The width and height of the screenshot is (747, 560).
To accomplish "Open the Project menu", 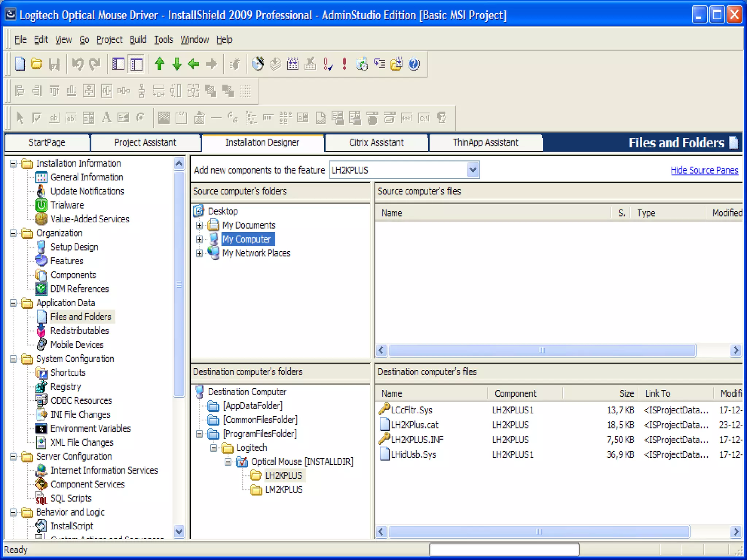I will coord(109,39).
